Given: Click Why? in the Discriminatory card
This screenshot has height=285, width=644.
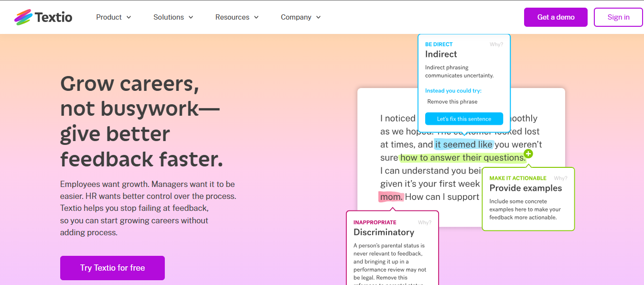Looking at the screenshot, I should [424, 222].
